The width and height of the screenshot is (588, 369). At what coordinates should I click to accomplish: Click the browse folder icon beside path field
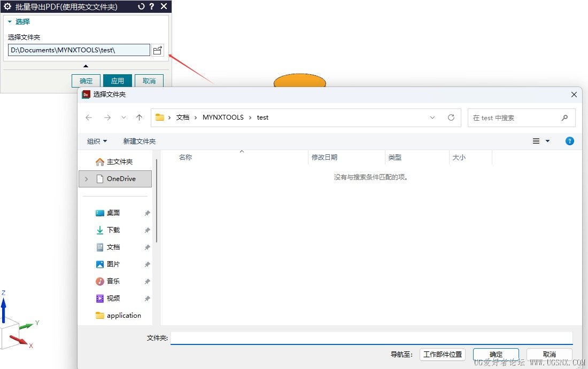click(x=157, y=50)
